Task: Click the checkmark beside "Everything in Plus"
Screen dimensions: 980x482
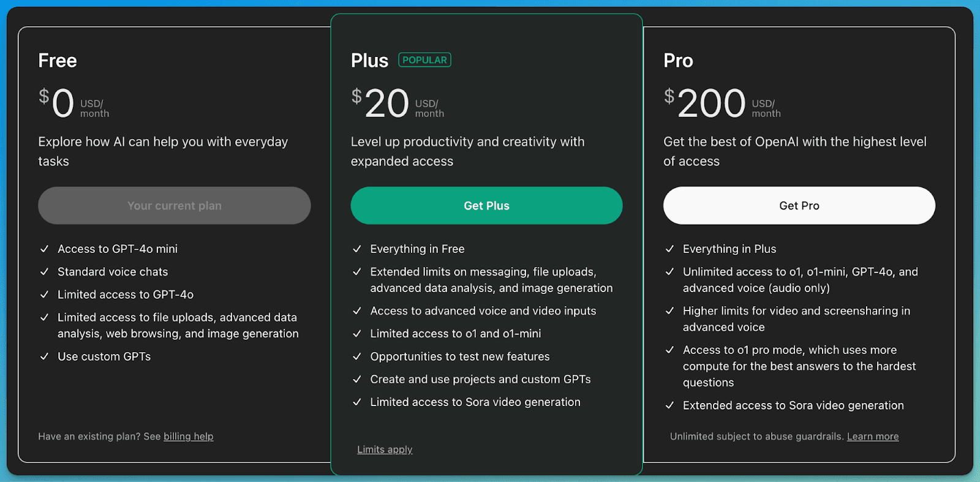Action: pos(669,249)
